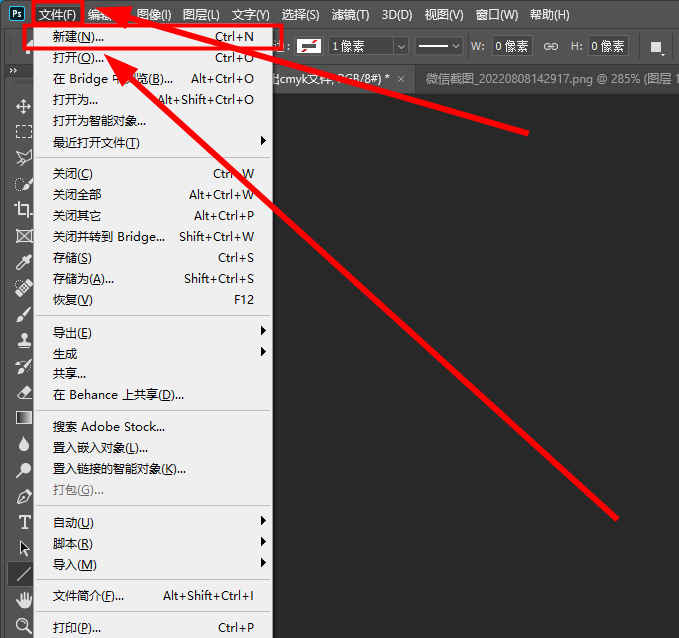Select the Rectangular Marquee tool
This screenshot has height=638, width=679.
(x=23, y=131)
